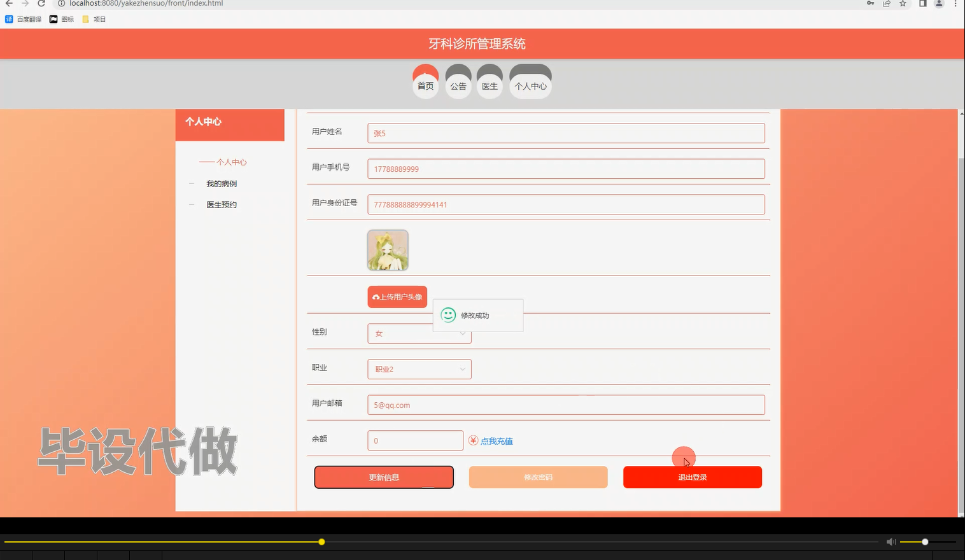965x560 pixels.
Task: Open the browser user profile dropdown
Action: coord(938,4)
